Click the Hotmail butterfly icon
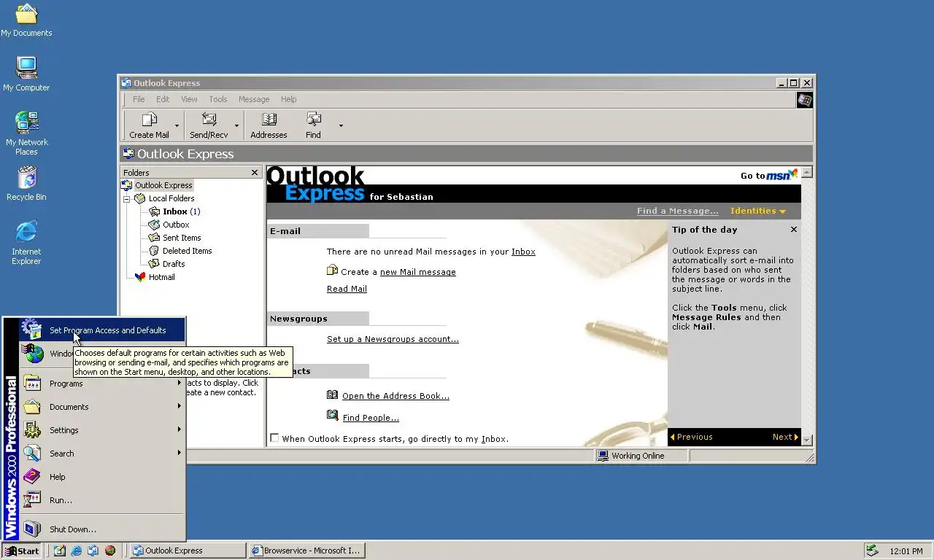934x560 pixels. [x=140, y=277]
